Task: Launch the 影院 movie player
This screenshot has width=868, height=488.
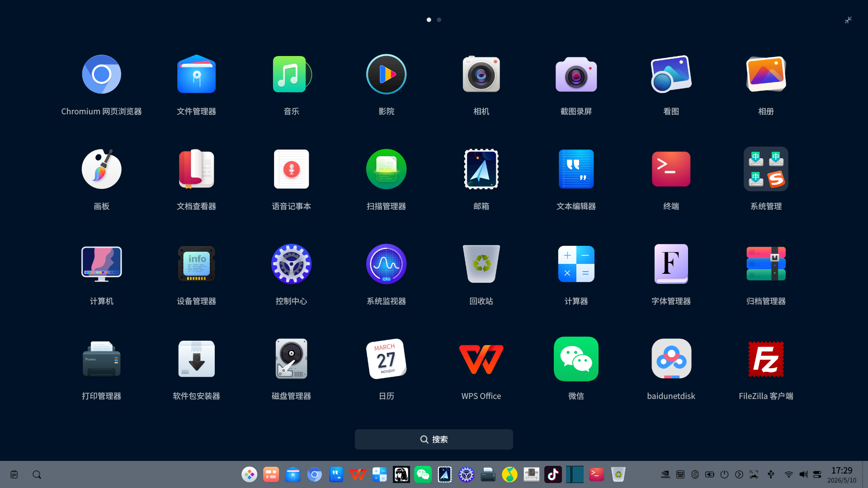Action: [386, 75]
